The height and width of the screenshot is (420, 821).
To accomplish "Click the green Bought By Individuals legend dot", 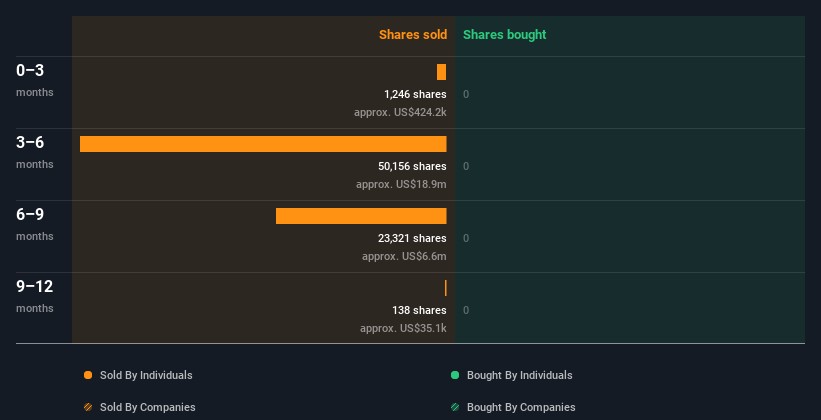I will tap(455, 375).
